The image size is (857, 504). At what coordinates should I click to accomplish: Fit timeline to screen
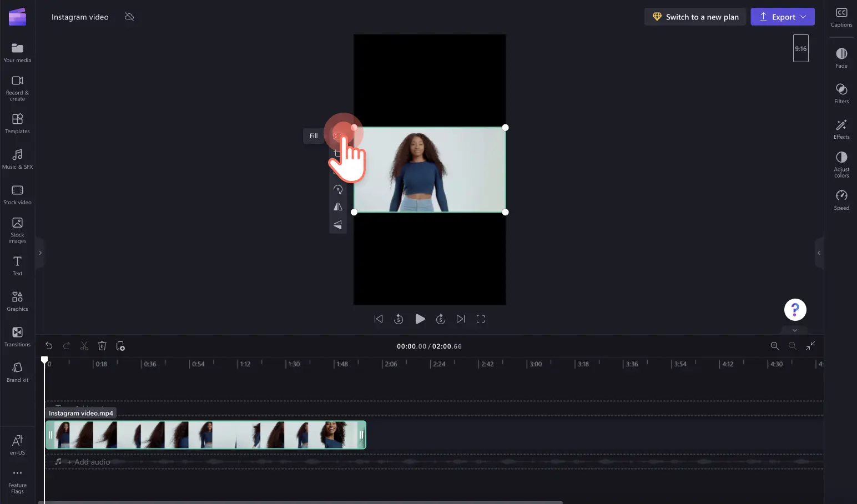tap(810, 346)
